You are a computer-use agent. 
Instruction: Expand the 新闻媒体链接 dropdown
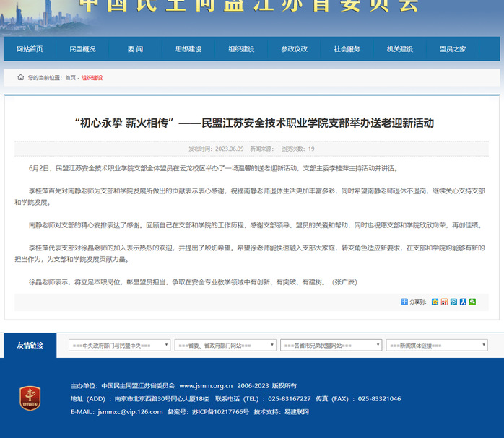tap(436, 346)
